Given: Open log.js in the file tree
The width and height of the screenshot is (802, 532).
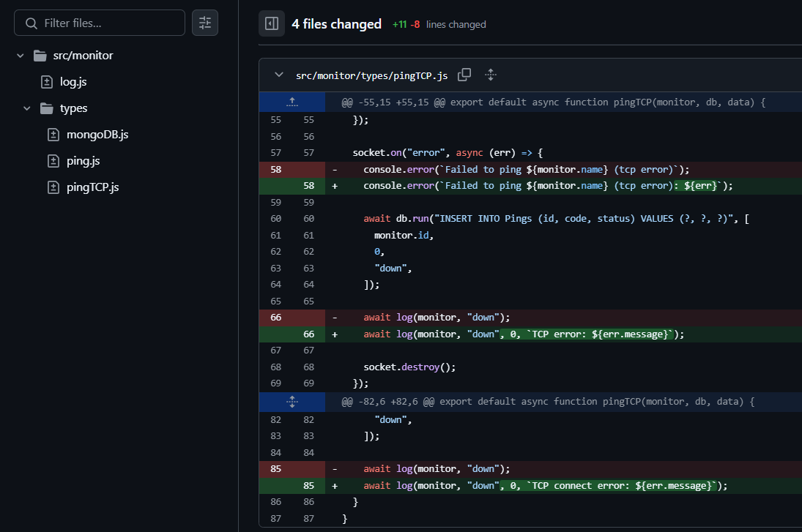Looking at the screenshot, I should pos(73,82).
